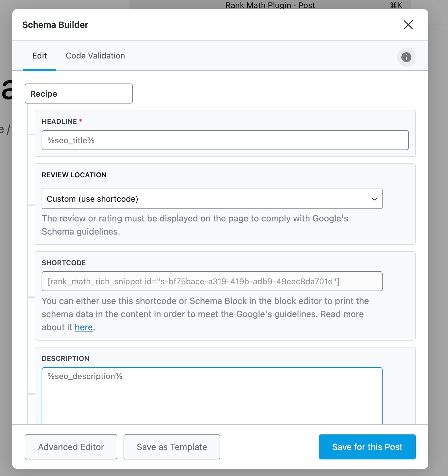Switch to the Edit tab
The width and height of the screenshot is (448, 476).
click(39, 56)
